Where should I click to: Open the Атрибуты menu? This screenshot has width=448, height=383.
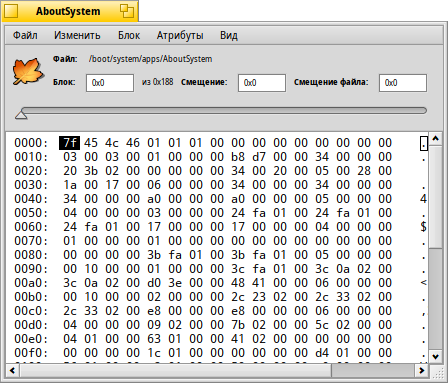180,35
